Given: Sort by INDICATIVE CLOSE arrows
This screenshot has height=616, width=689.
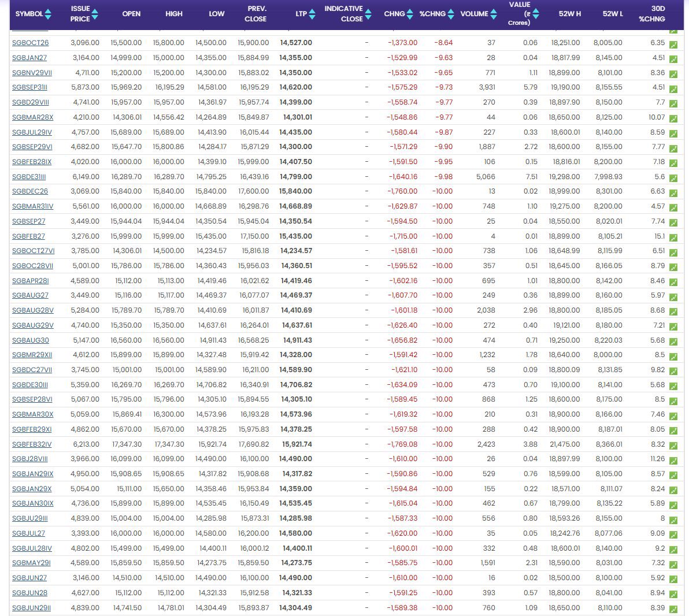Looking at the screenshot, I should click(368, 14).
